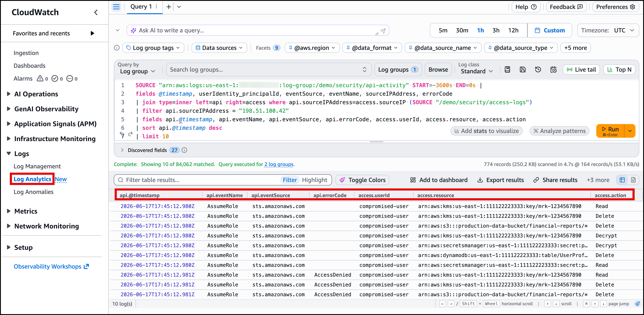Click the facets info icon
The width and height of the screenshot is (644, 315).
(x=117, y=48)
